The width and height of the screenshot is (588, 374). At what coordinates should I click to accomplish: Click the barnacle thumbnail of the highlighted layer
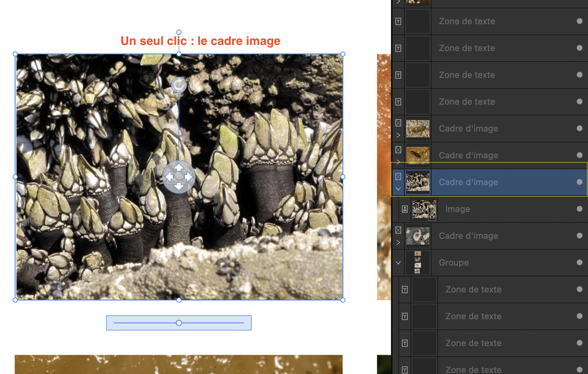(418, 182)
